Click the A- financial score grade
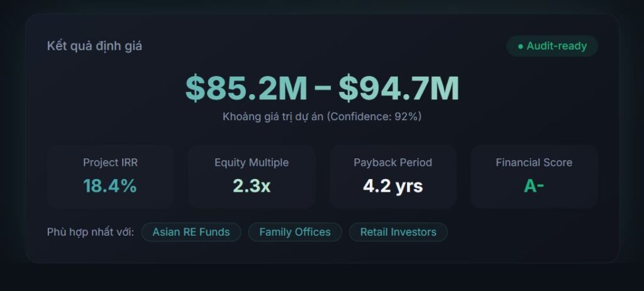 coord(534,185)
